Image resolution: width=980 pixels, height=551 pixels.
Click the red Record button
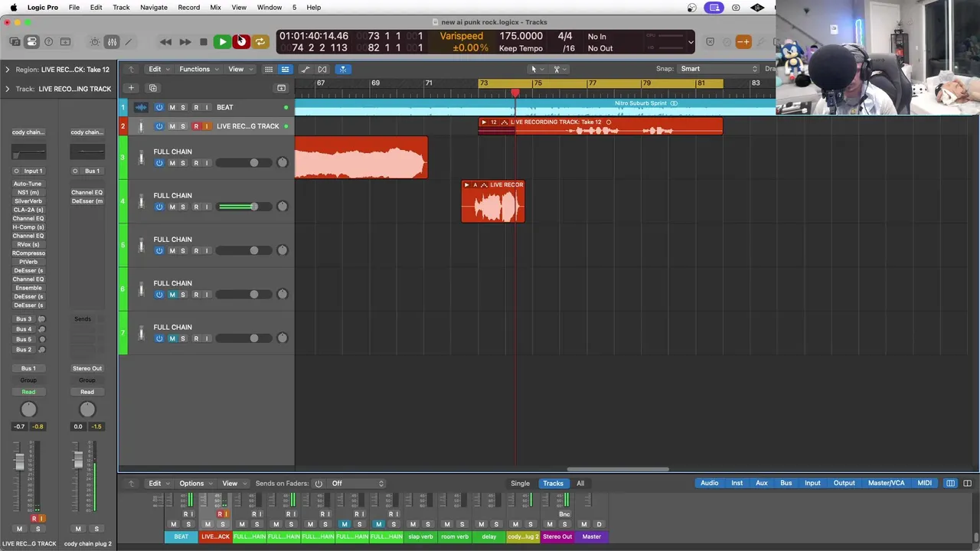pos(241,42)
